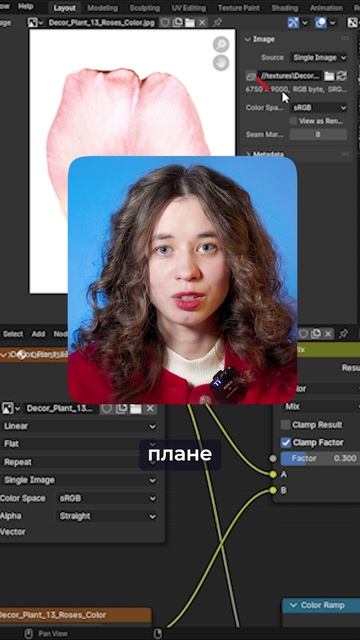Open image folder icon in editor header
The width and height of the screenshot is (360, 640).
[190, 22]
